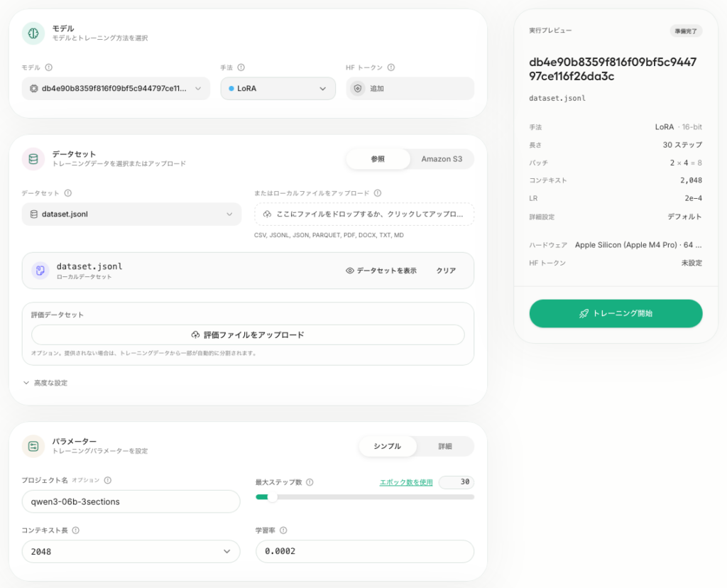Click the 未設定 HF token value
The width and height of the screenshot is (727, 588).
point(692,263)
